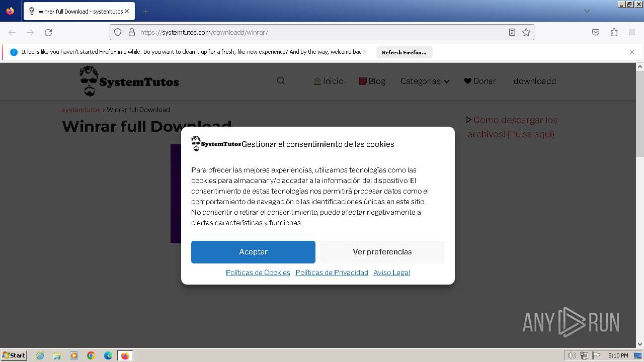Viewport: 644px width, 362px height.
Task: Click the page scrollbar up arrow
Action: tap(640, 66)
